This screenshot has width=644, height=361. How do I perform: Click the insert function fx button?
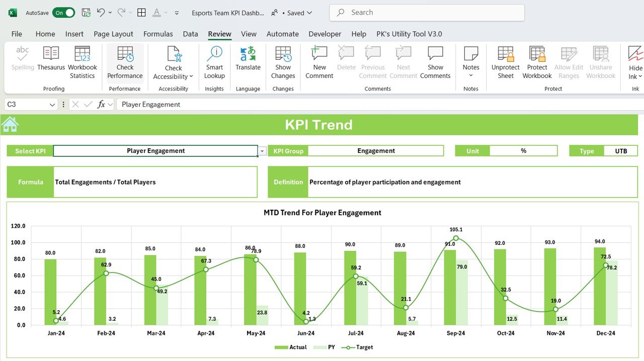pyautogui.click(x=102, y=104)
